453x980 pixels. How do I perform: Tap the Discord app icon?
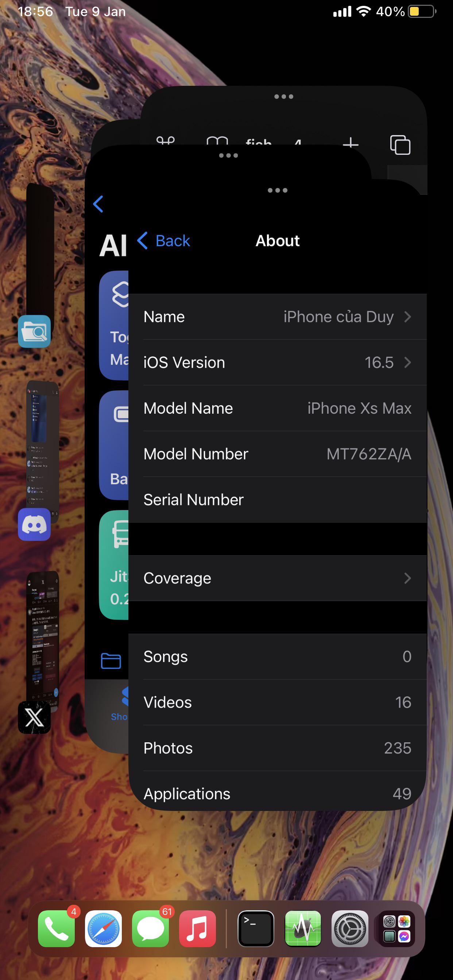(x=34, y=524)
